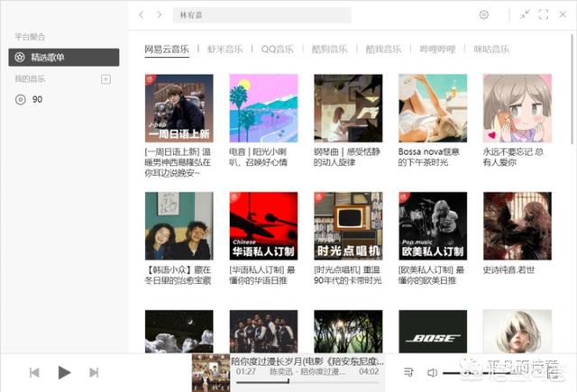This screenshot has width=577, height=392.
Task: Open the play queue list icon
Action: point(408,372)
